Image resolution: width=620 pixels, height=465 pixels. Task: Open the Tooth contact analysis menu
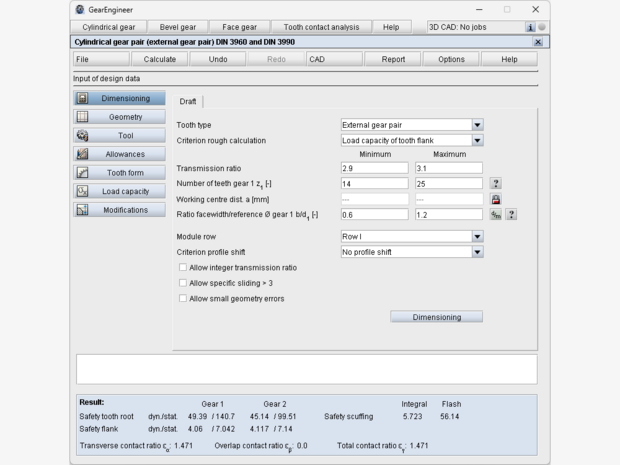pos(322,27)
